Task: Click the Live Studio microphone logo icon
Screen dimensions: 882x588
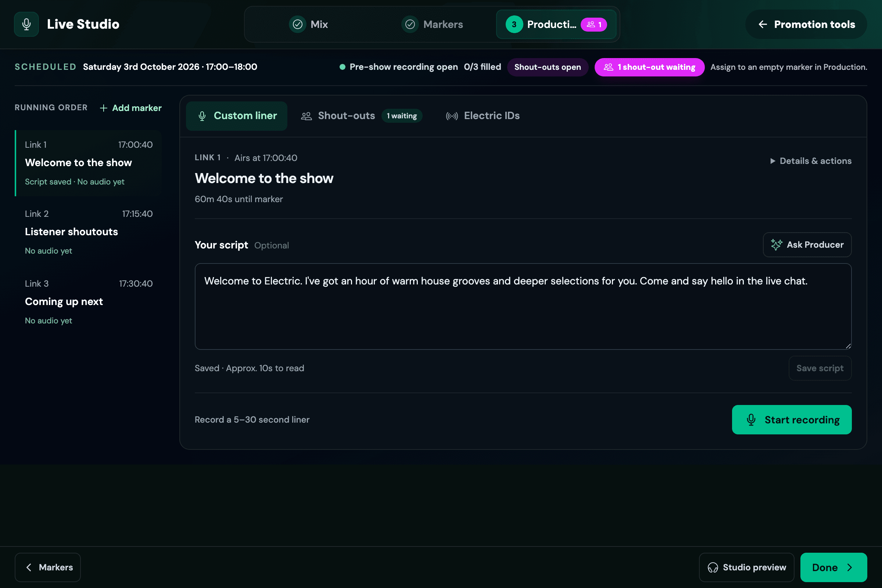Action: click(x=26, y=24)
